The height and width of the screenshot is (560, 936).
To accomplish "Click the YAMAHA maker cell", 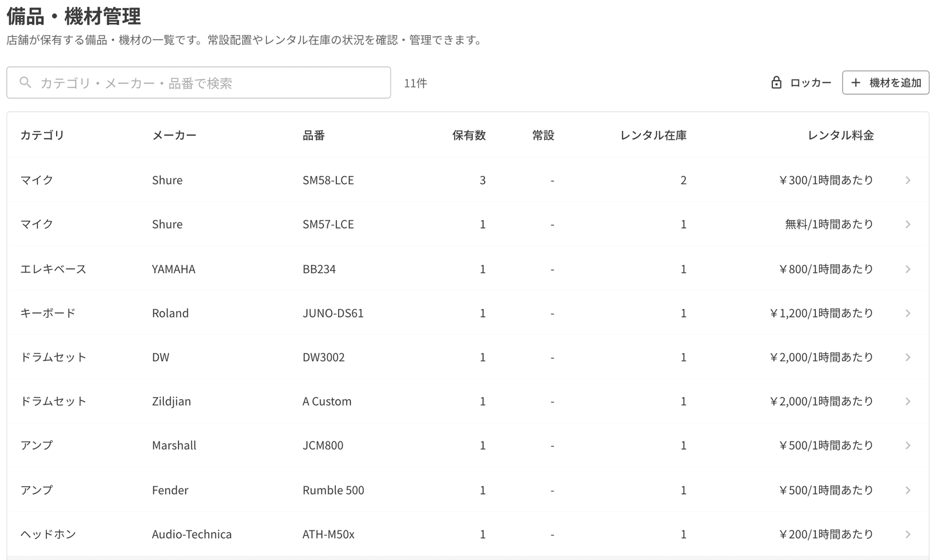I will point(174,269).
